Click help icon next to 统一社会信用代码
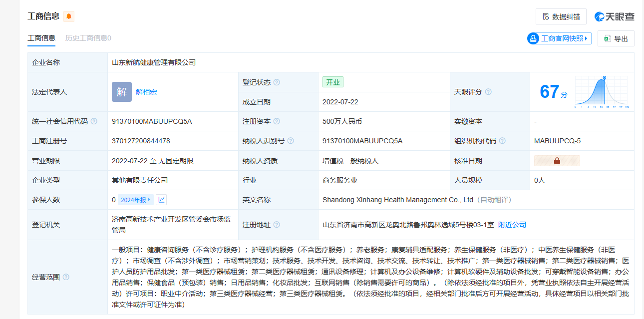 [x=94, y=121]
